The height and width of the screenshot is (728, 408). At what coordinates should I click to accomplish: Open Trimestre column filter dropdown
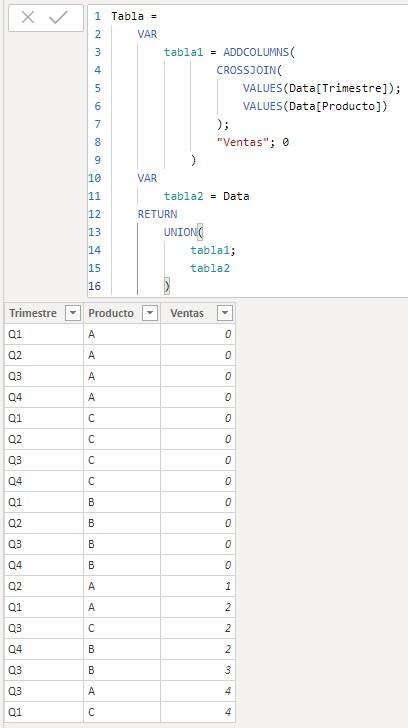(x=73, y=313)
